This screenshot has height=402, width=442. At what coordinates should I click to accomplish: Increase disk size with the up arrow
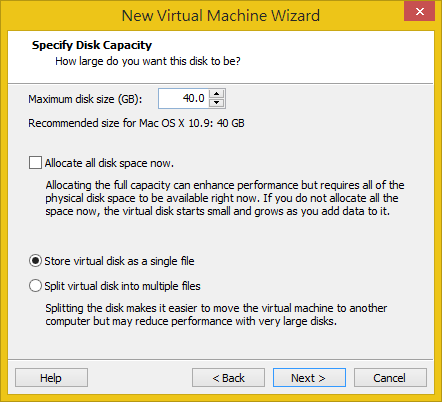(217, 94)
